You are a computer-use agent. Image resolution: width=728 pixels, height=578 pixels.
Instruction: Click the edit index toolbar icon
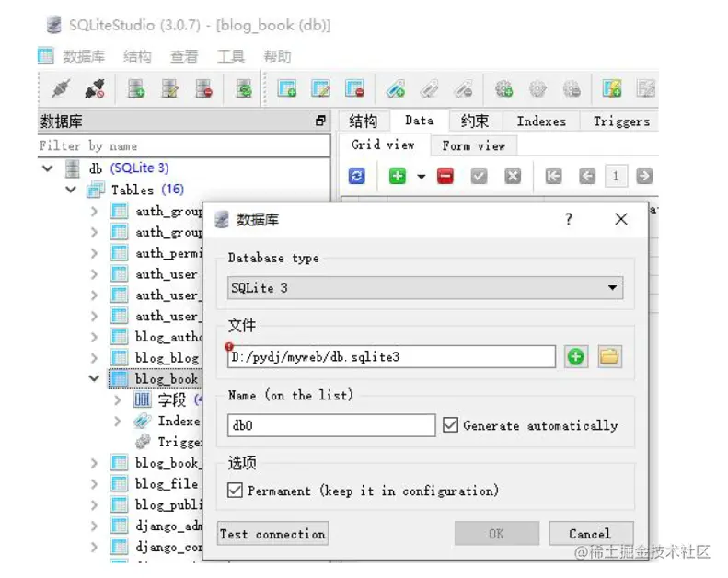[x=430, y=88]
